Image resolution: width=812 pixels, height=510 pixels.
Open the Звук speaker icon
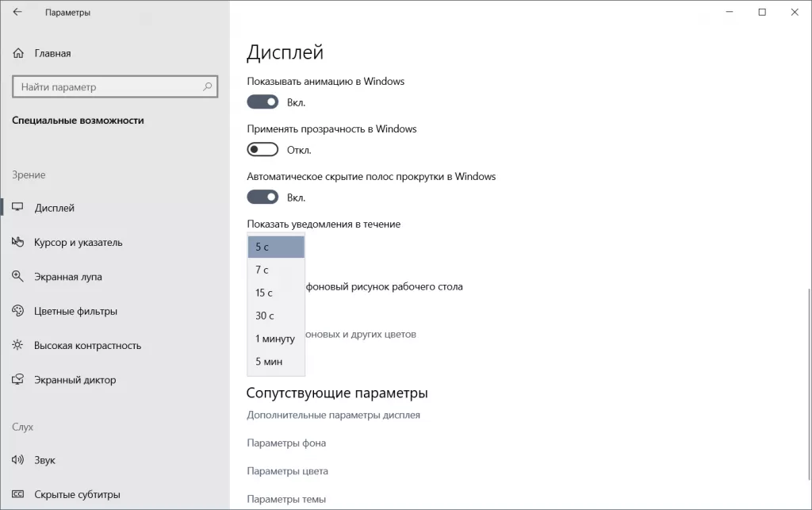tap(17, 460)
